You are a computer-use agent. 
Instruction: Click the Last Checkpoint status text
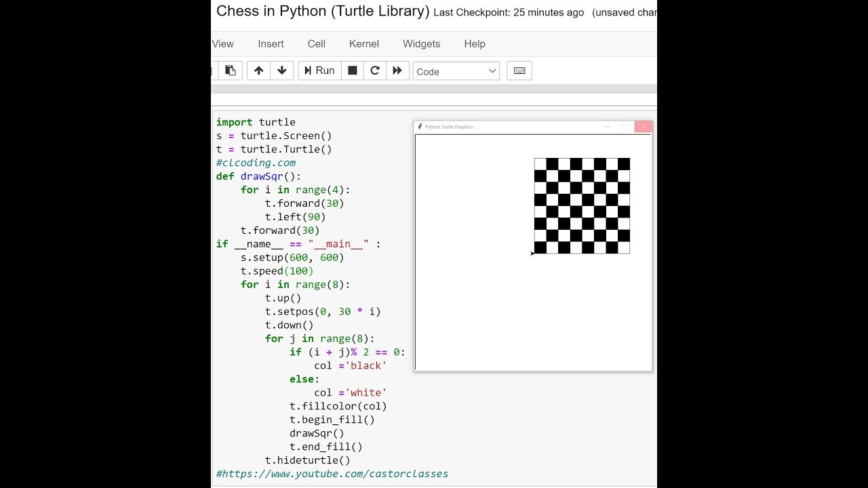pos(509,12)
